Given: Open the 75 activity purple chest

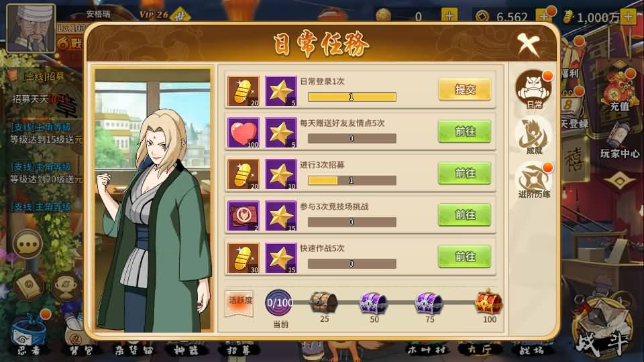Looking at the screenshot, I should [x=429, y=303].
